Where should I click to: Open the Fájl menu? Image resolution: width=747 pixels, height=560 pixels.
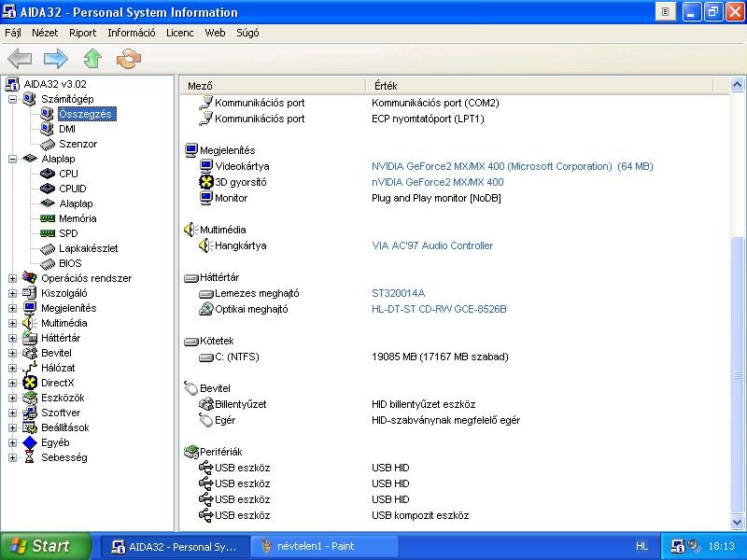click(x=13, y=33)
